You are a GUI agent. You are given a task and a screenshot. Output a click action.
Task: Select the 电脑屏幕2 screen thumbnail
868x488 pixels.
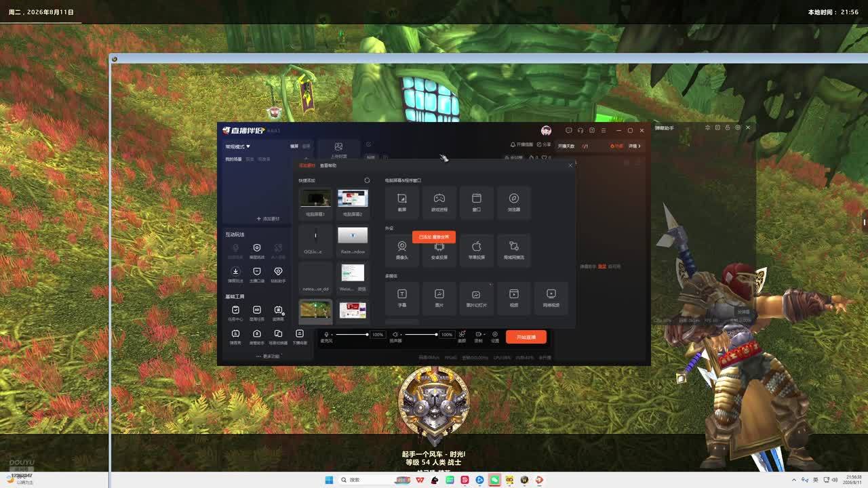pos(353,202)
